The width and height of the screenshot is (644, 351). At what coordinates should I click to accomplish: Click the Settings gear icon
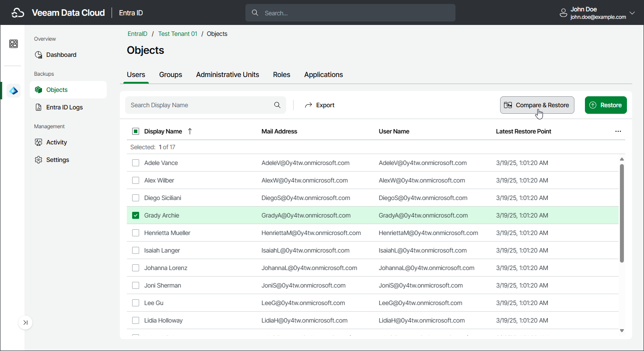click(38, 160)
